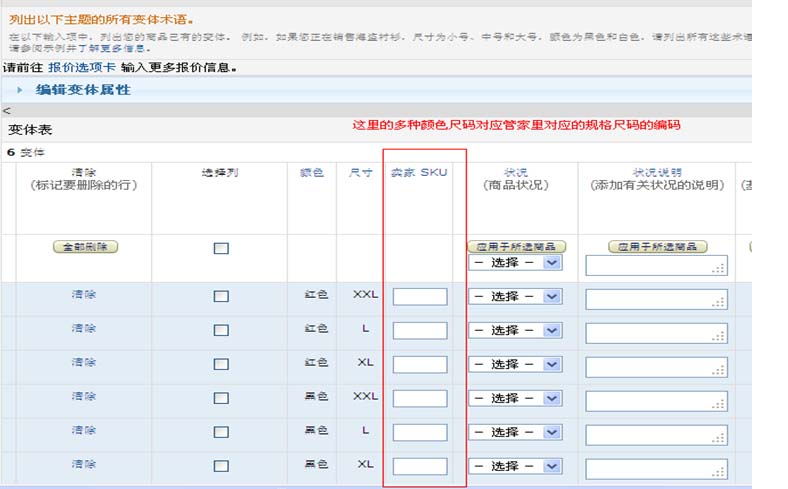The height and width of the screenshot is (489, 788).
Task: Expand the header 状况 选择 dropdown
Action: click(x=515, y=263)
